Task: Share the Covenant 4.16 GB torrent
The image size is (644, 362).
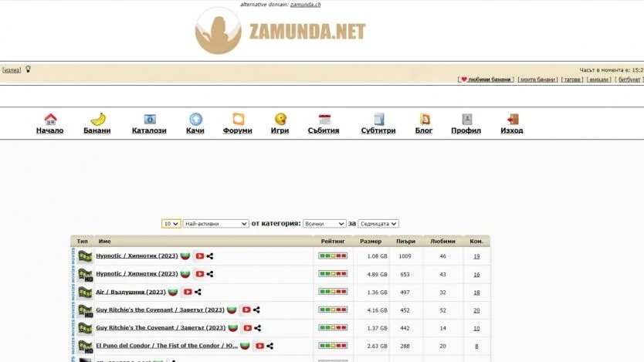Action: point(256,310)
